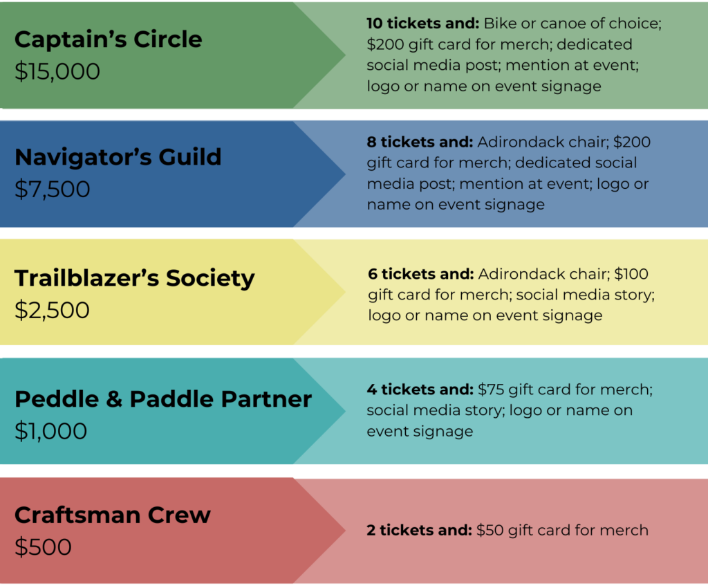
Task: Select the Trailblazer's Society tier heading
Action: [x=135, y=278]
